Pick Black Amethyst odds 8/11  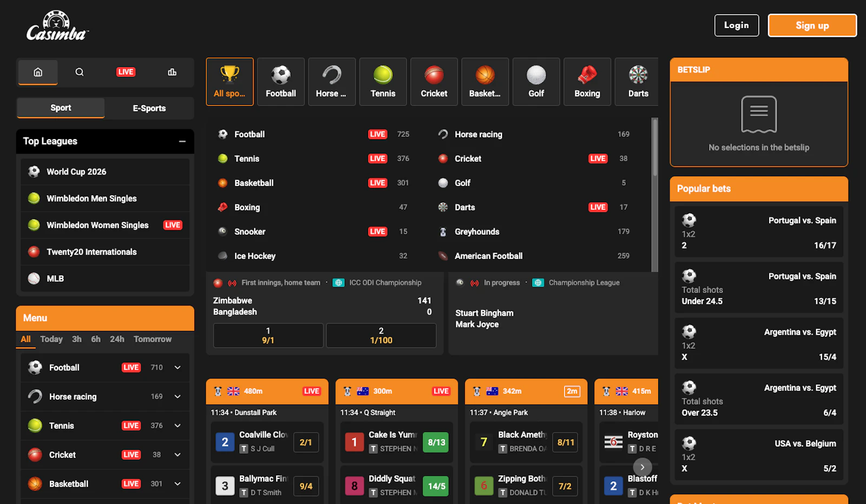point(566,442)
